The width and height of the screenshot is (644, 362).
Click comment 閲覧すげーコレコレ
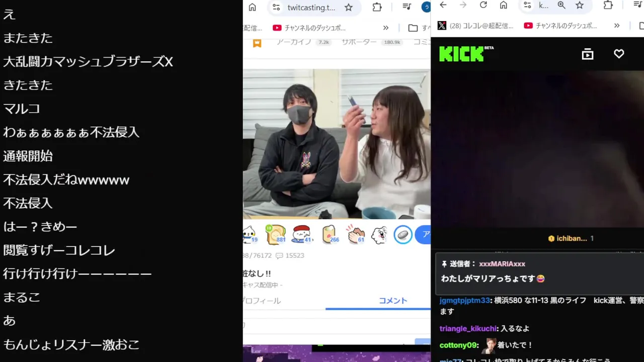59,250
